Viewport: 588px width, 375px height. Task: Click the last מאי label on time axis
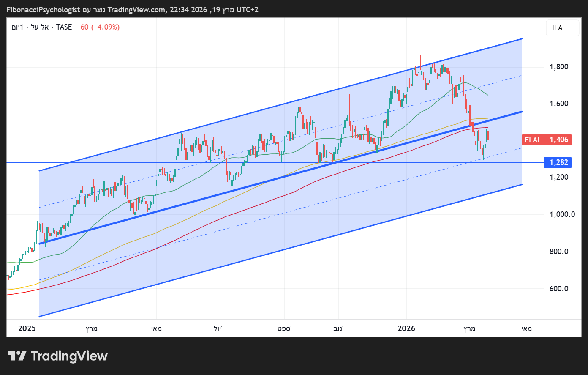coord(526,328)
